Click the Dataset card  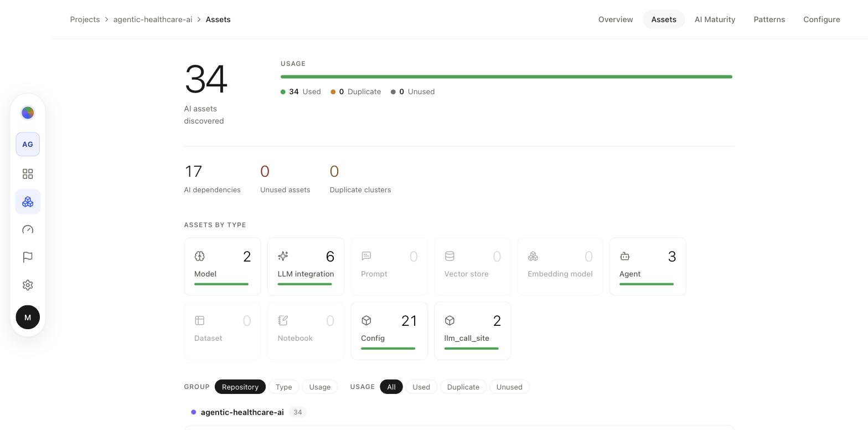(x=223, y=331)
